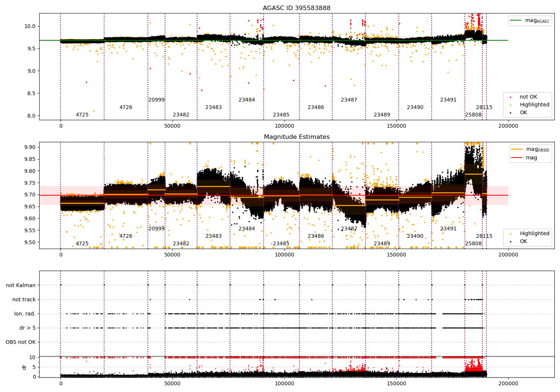Select the 9.70 tick on the magnitude axis
The image size is (560, 392).
click(x=31, y=195)
